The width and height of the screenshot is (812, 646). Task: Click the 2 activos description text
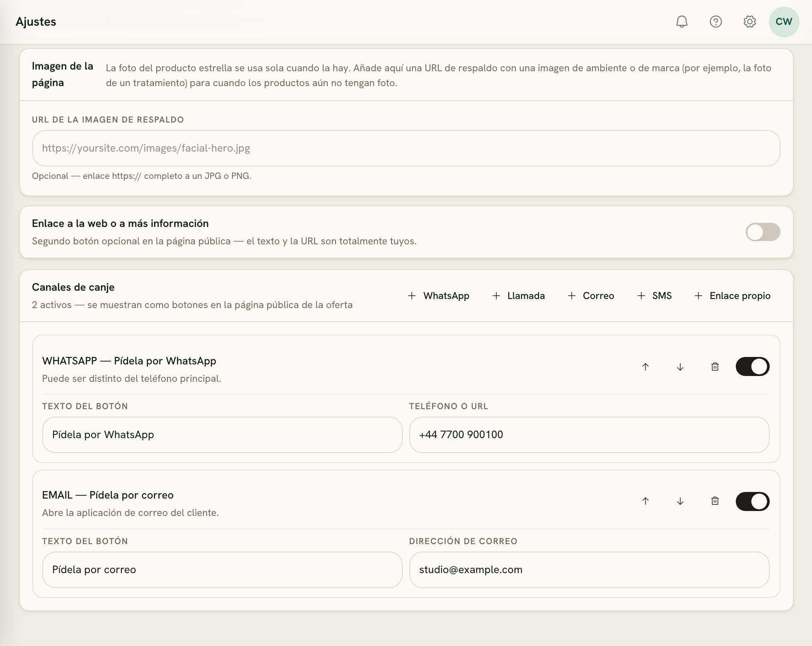tap(192, 305)
